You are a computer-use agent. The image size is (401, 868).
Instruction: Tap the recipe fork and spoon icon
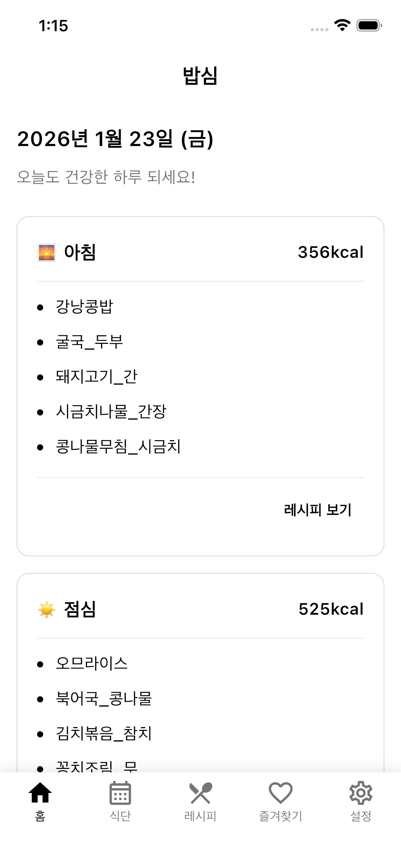tap(200, 793)
